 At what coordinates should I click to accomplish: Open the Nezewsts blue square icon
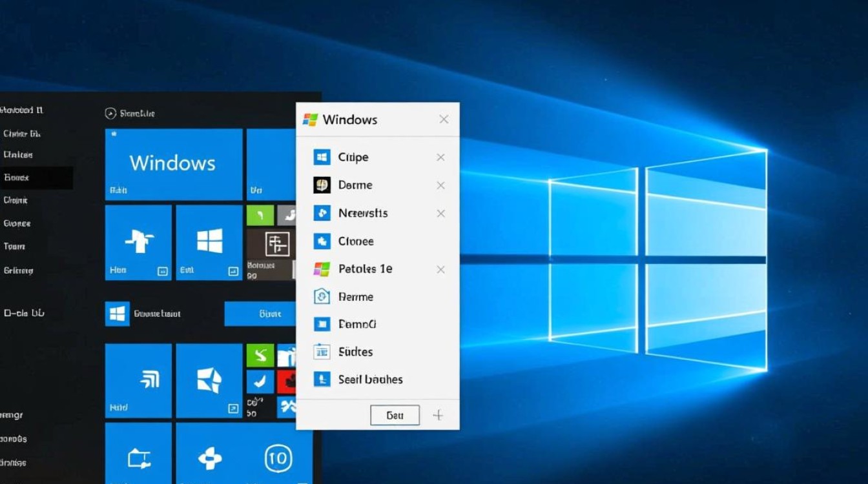pyautogui.click(x=321, y=213)
